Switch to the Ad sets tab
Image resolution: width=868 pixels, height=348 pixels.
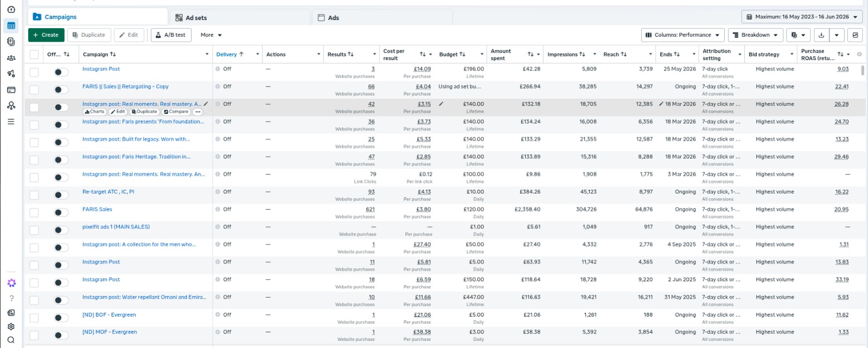[240, 17]
